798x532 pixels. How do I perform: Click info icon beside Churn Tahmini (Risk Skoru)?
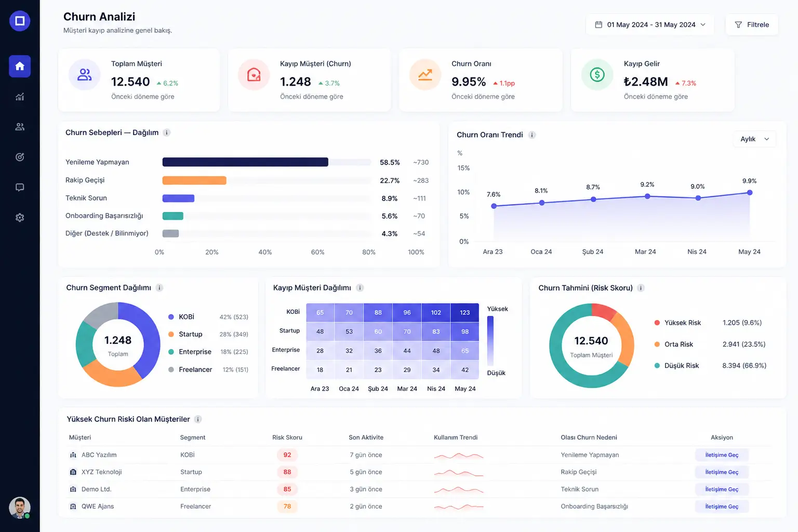(641, 288)
